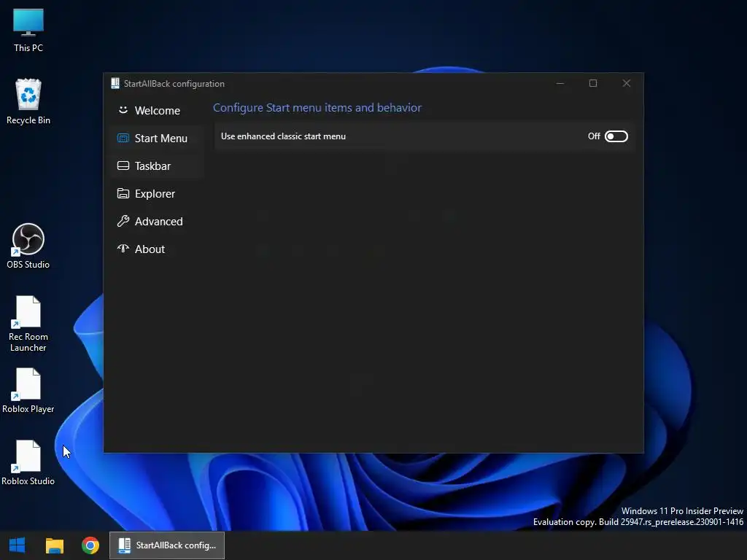Open the About section
The image size is (747, 560).
pyautogui.click(x=157, y=249)
